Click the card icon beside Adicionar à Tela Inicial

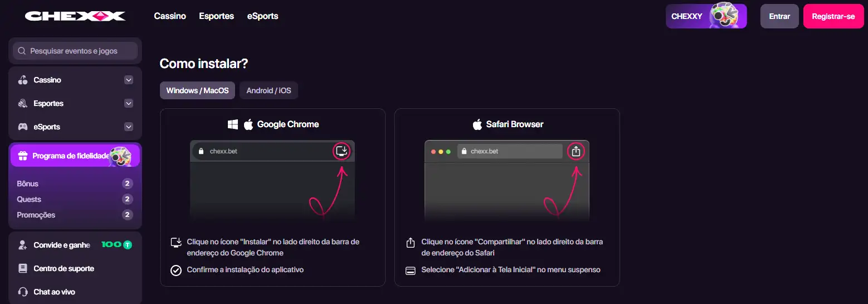tap(411, 271)
